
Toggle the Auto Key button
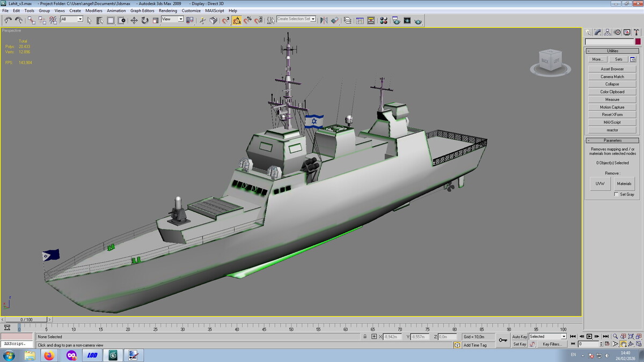(519, 337)
